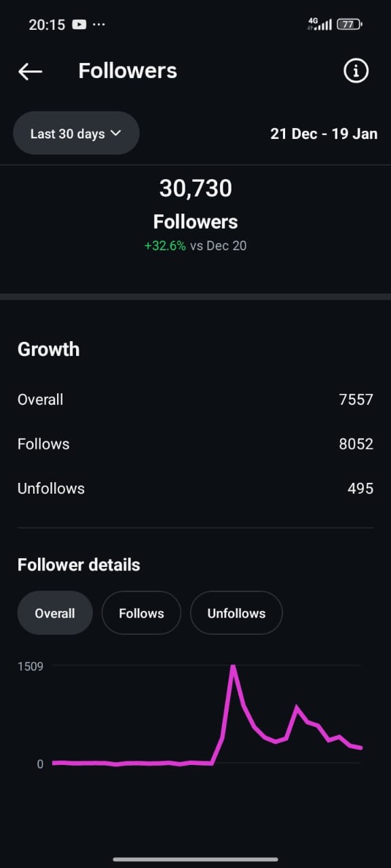The height and width of the screenshot is (868, 391).
Task: Switch chart to Follows
Action: tap(141, 613)
